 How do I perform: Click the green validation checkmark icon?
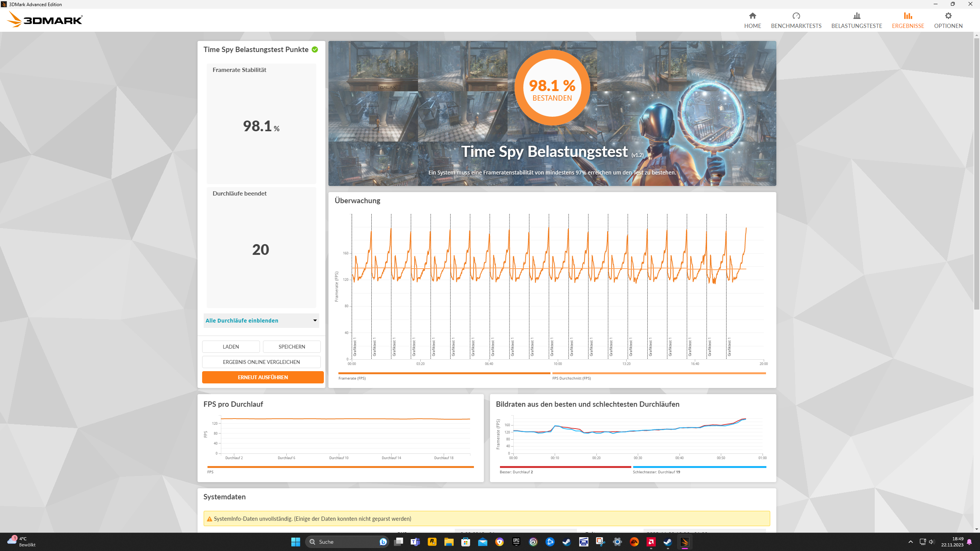[315, 50]
